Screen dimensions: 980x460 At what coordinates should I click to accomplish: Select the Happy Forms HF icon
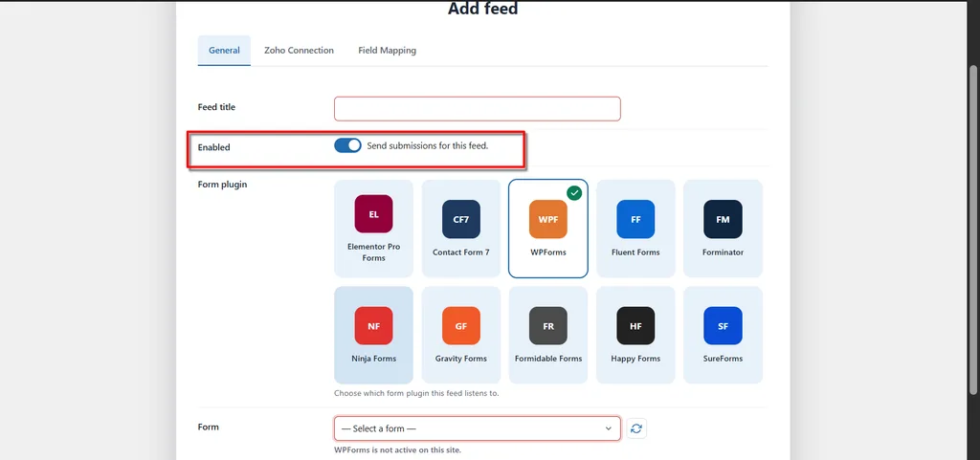635,326
